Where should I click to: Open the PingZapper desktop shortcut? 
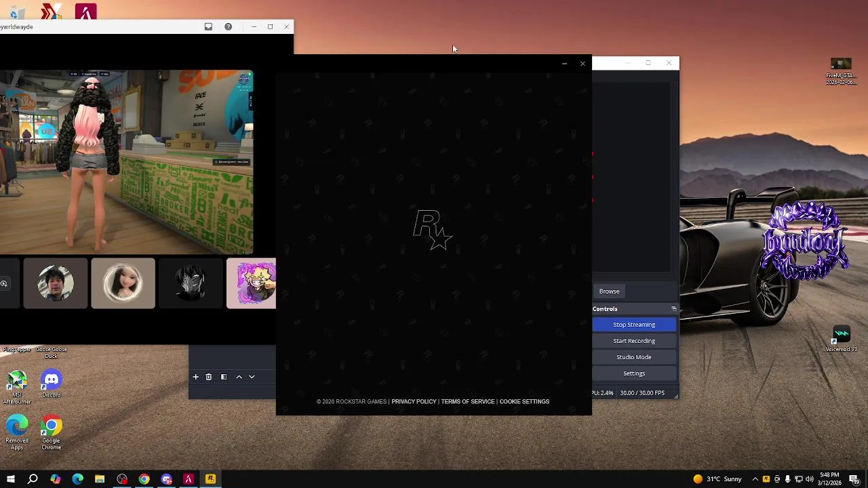[x=17, y=350]
